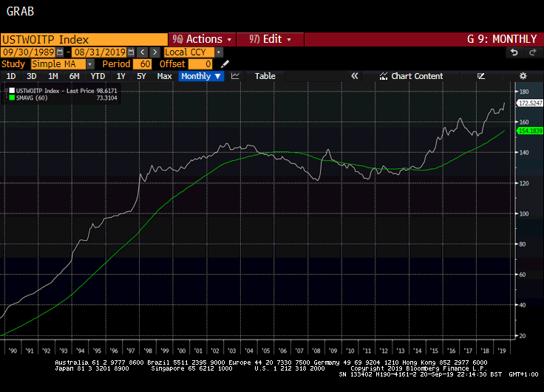Image resolution: width=544 pixels, height=392 pixels.
Task: Open chart settings gear icon
Action: 523,76
